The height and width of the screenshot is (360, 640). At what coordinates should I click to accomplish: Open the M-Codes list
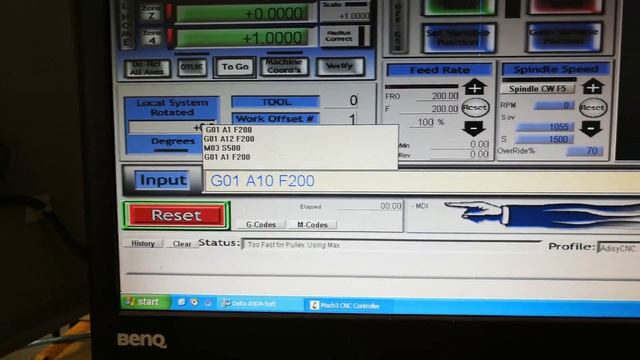point(312,224)
